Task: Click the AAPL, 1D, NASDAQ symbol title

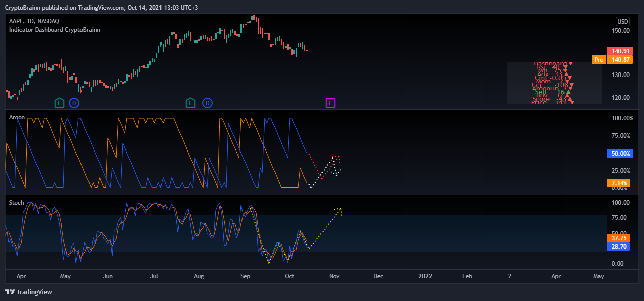Action: click(34, 21)
